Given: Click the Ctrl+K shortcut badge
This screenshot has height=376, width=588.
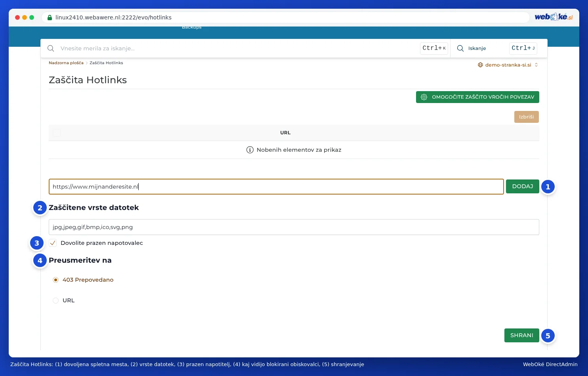Looking at the screenshot, I should pos(434,48).
